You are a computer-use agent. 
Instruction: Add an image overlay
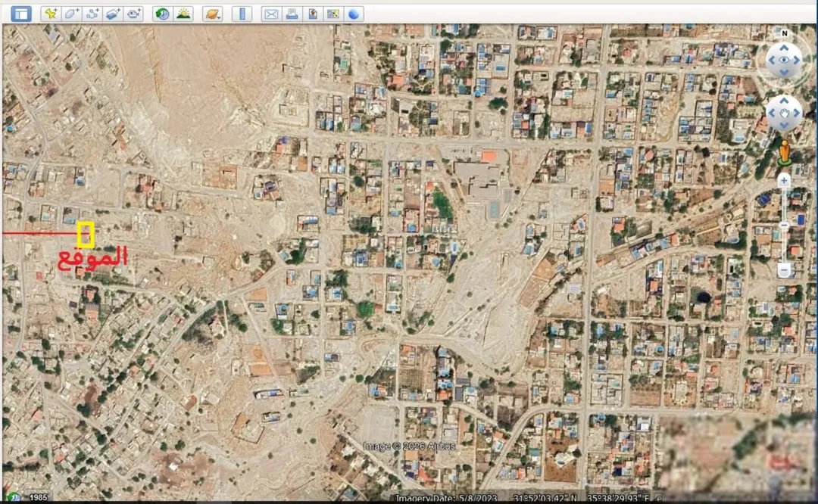pyautogui.click(x=113, y=14)
